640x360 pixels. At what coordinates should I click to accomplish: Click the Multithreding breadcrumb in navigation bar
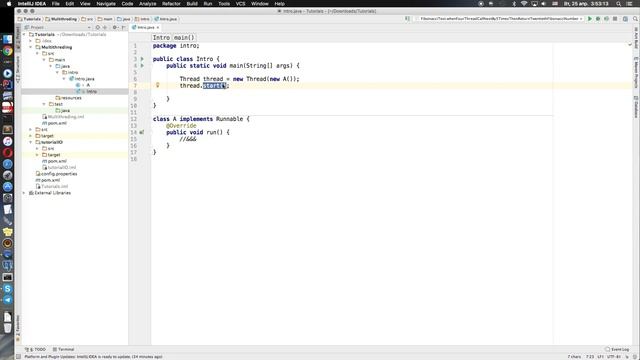pos(61,19)
